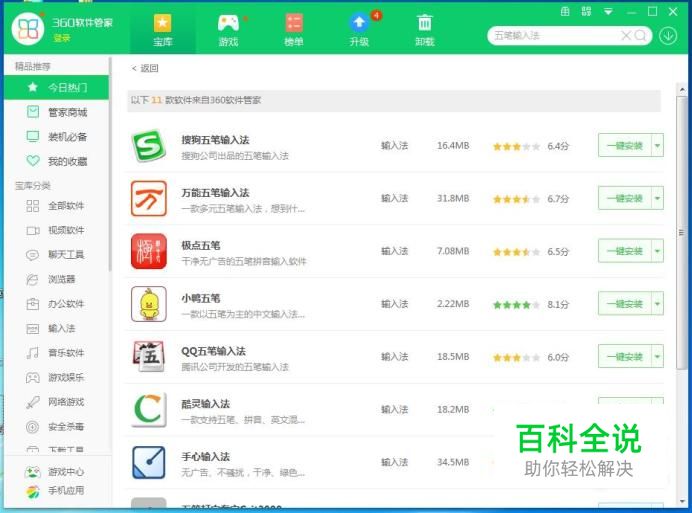Expand install options for 小鸭五笔
This screenshot has width=692, height=513.
(658, 304)
